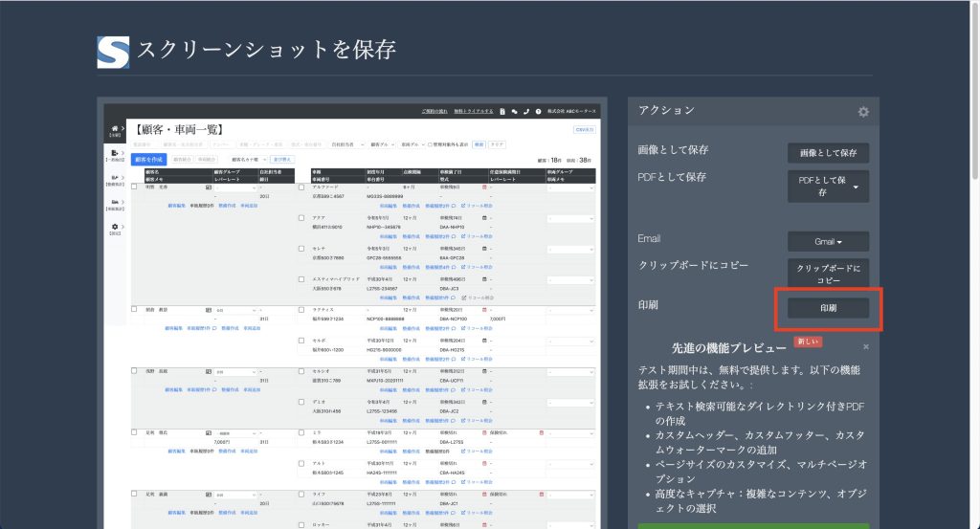980x529 pixels.
Task: Expand the PDFとして保存 dropdown button
Action: [828, 186]
